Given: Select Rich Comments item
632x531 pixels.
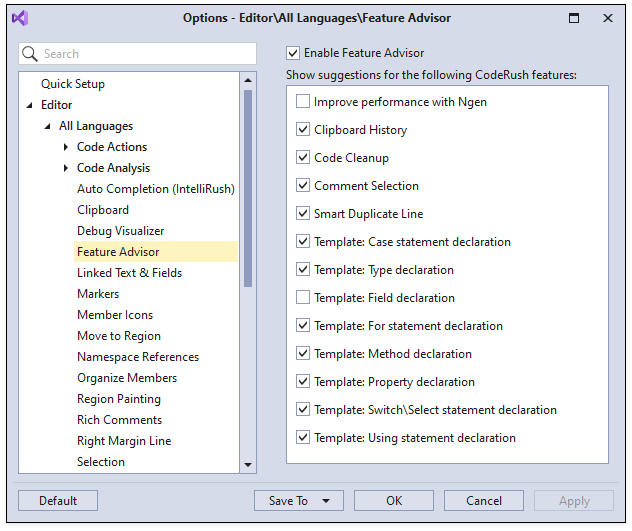Looking at the screenshot, I should (x=119, y=420).
